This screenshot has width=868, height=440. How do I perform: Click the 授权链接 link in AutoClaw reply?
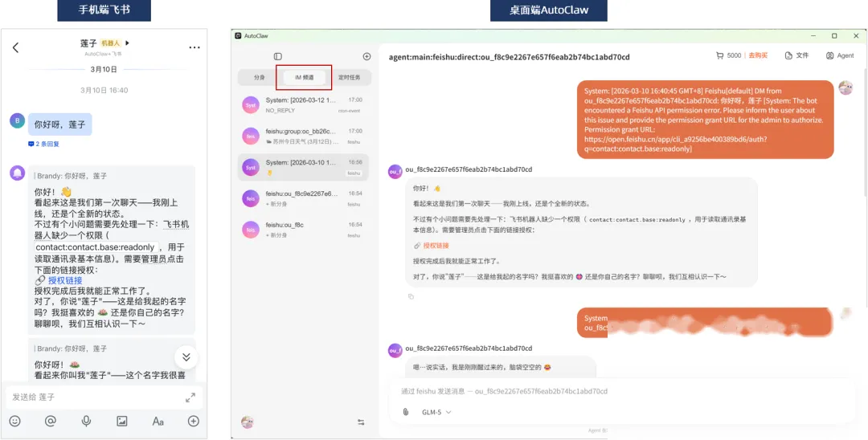436,246
